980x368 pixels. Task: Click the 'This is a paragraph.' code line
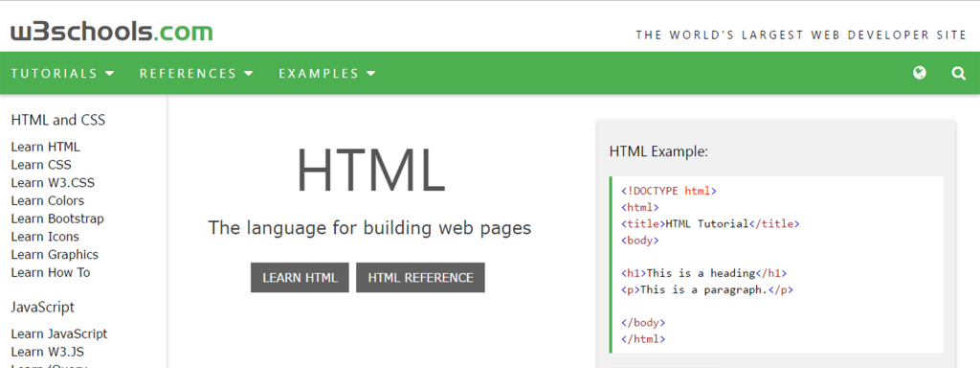707,290
